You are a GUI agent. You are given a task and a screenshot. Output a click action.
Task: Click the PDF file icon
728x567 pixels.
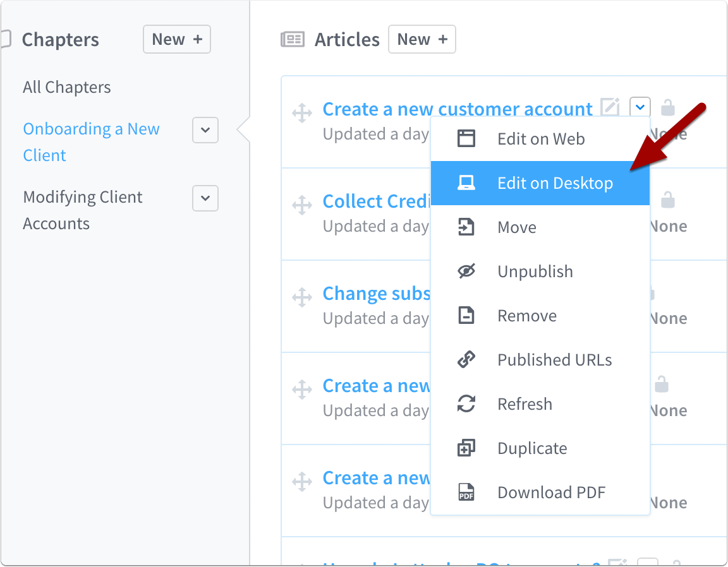[x=466, y=492]
